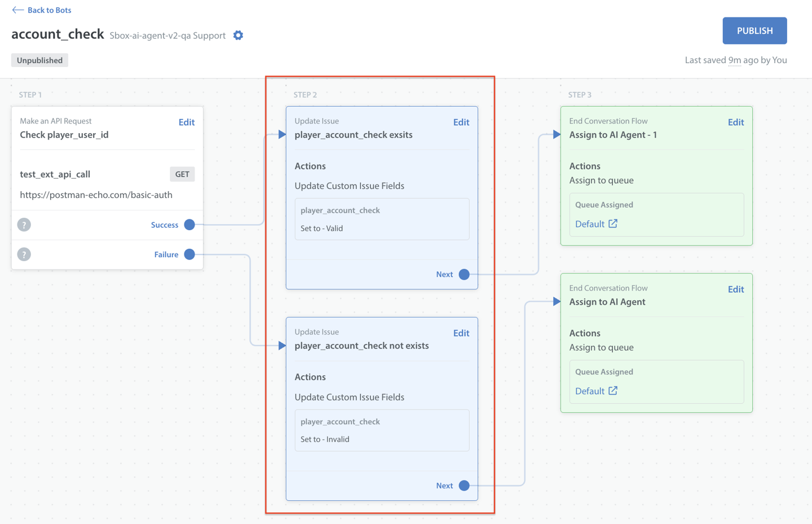The height and width of the screenshot is (524, 812).
Task: Click the Back to Bots arrow
Action: coord(17,10)
